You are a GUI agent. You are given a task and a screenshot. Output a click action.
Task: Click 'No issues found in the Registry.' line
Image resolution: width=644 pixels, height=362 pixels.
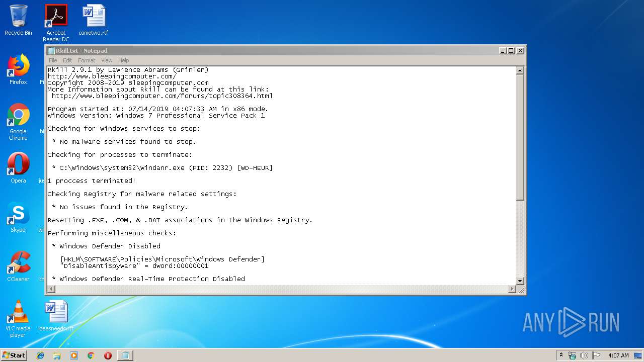tap(120, 207)
